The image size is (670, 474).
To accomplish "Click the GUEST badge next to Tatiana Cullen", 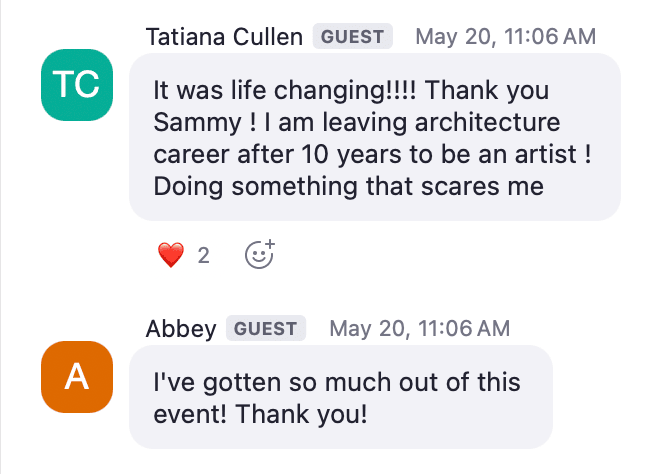I will [x=353, y=36].
